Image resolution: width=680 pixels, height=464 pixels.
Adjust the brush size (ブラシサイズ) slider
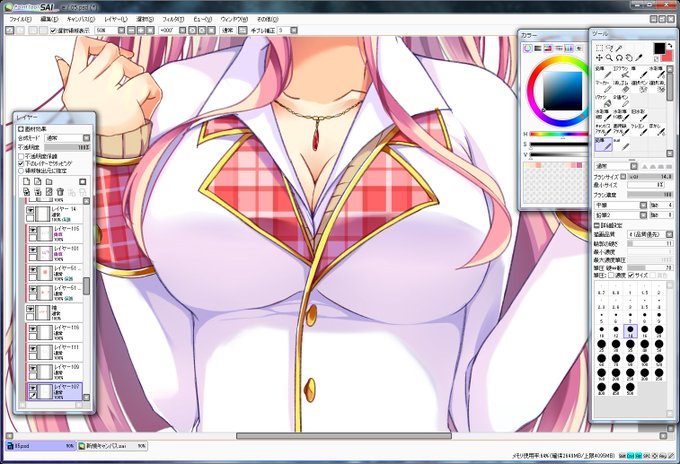pos(650,177)
